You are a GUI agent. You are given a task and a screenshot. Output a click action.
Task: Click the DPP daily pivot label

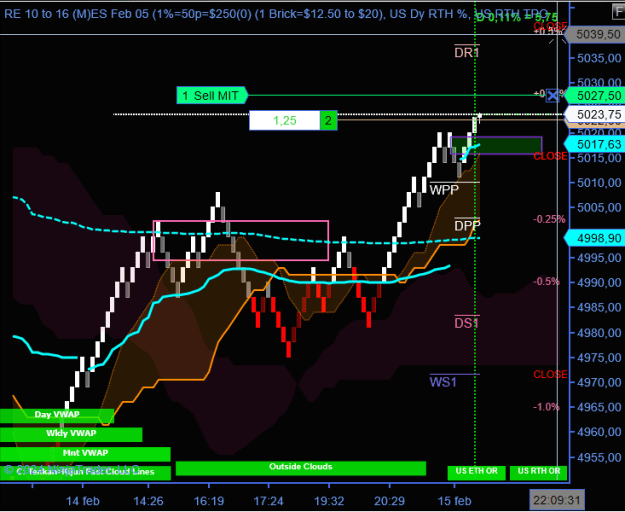[467, 226]
